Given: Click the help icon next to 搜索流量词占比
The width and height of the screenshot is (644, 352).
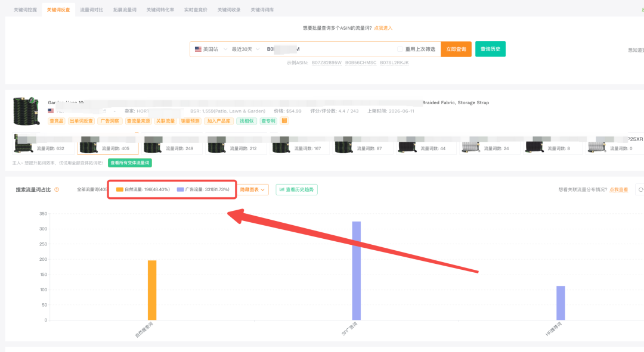Looking at the screenshot, I should 57,189.
